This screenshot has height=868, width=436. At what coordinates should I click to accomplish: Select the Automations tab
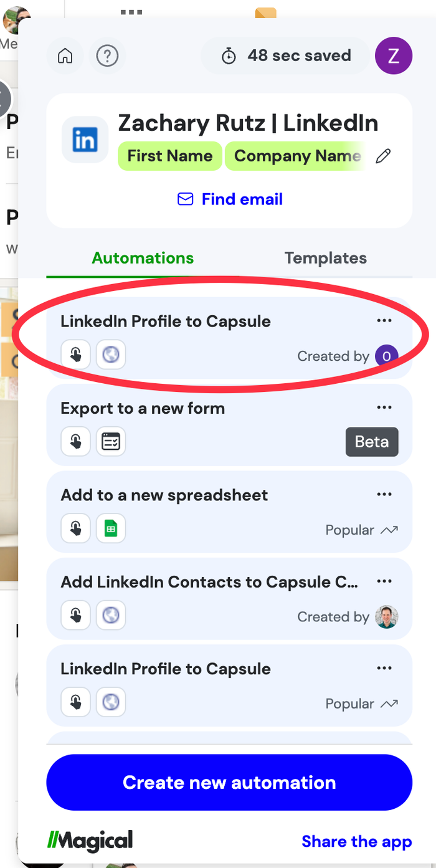pos(142,257)
